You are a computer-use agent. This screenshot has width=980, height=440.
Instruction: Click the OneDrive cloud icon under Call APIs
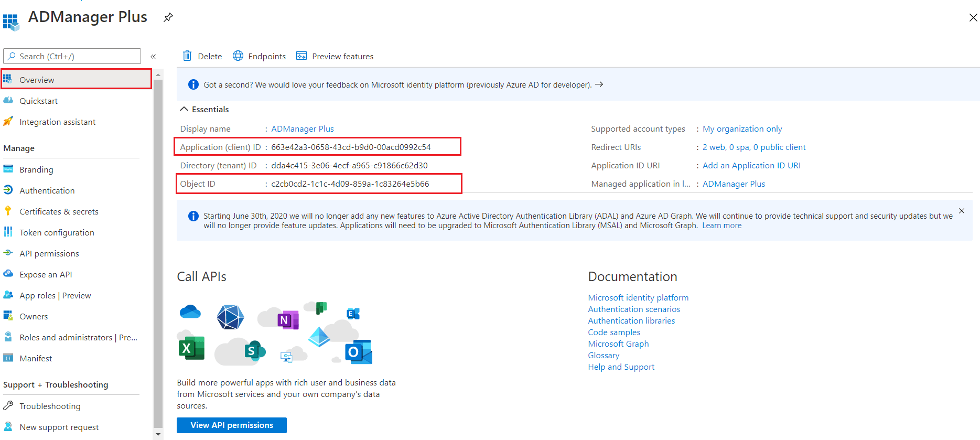click(190, 312)
